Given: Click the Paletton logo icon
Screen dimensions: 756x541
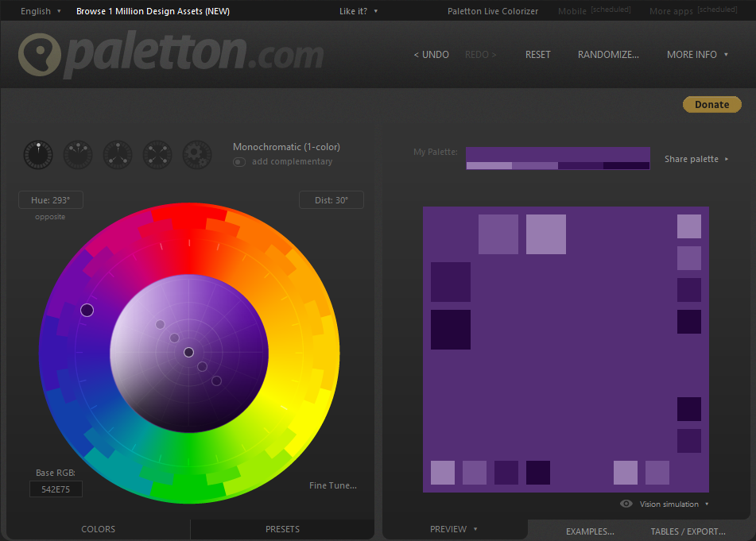Looking at the screenshot, I should point(40,55).
